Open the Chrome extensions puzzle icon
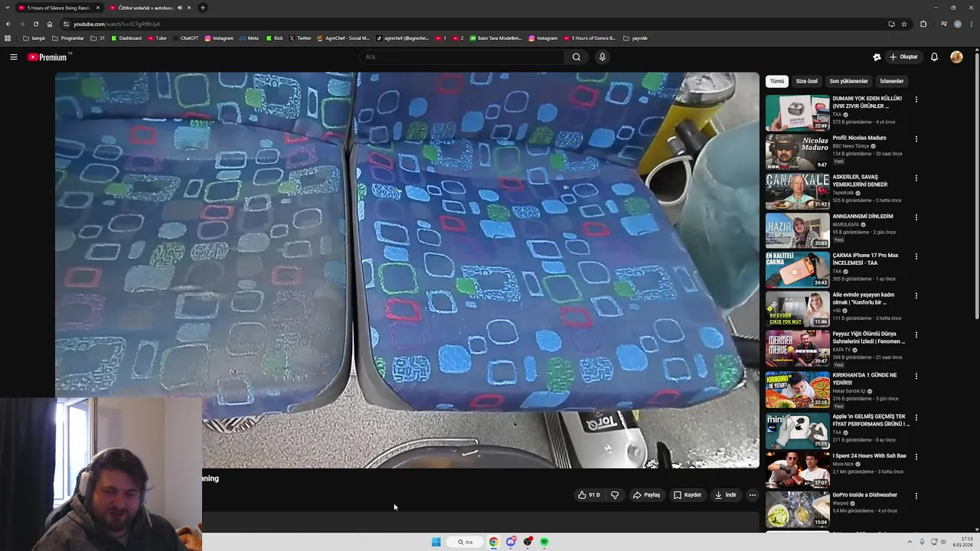 click(923, 24)
